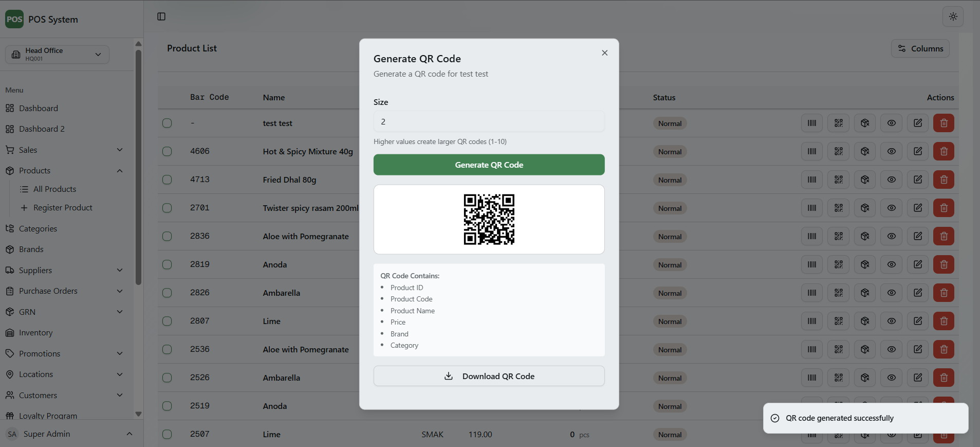The image size is (980, 447).
Task: Click the POS System logo
Action: (x=14, y=19)
